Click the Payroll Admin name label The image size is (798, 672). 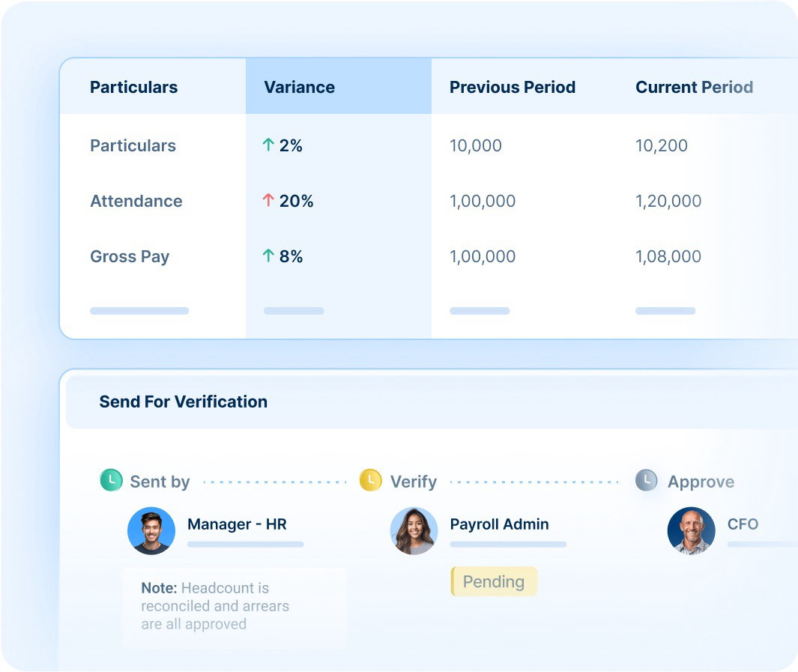click(x=499, y=524)
